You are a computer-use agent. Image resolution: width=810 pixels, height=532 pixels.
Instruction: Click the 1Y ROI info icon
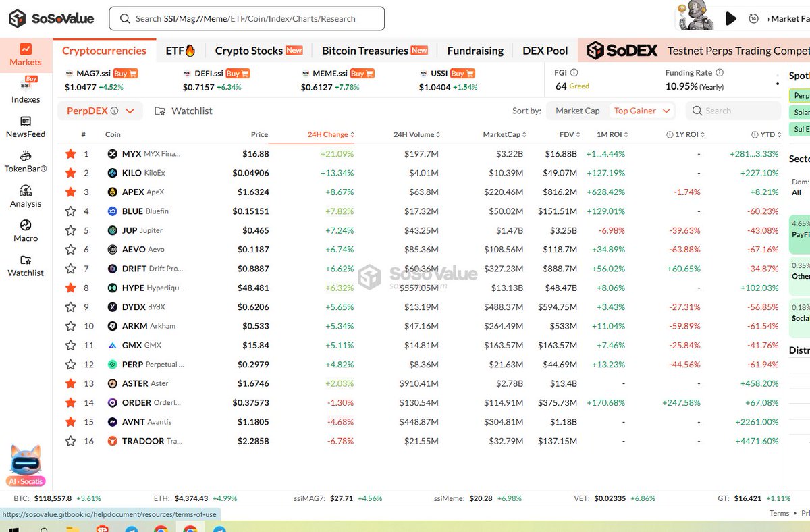[x=670, y=134]
